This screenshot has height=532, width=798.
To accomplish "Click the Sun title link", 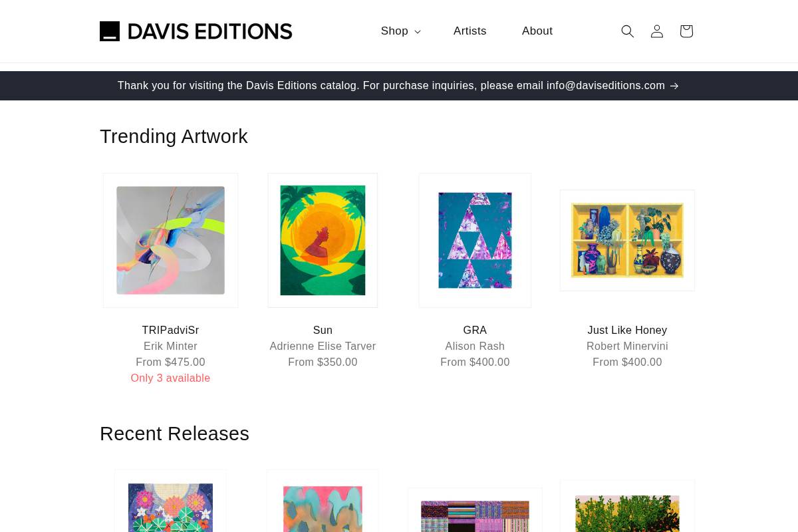I will [x=323, y=330].
